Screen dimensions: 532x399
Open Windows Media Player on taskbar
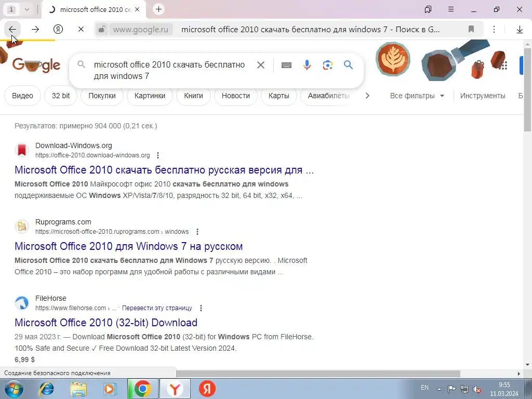click(x=110, y=389)
